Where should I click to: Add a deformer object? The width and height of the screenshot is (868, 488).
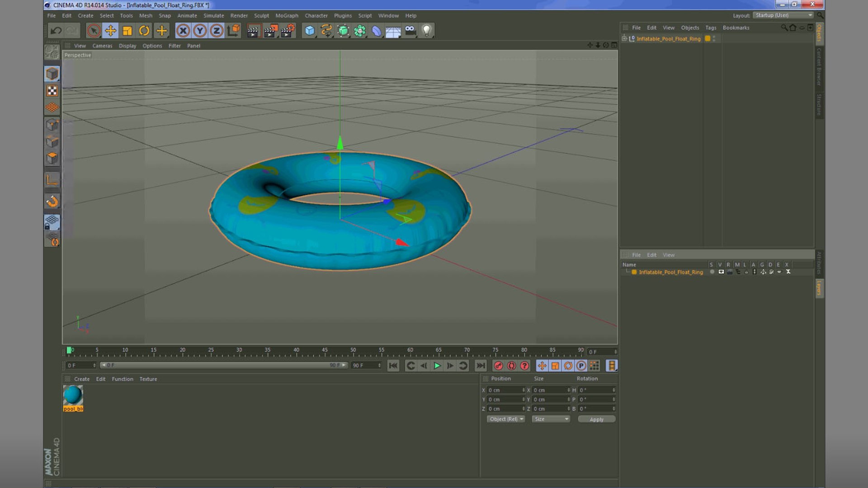[x=377, y=31]
